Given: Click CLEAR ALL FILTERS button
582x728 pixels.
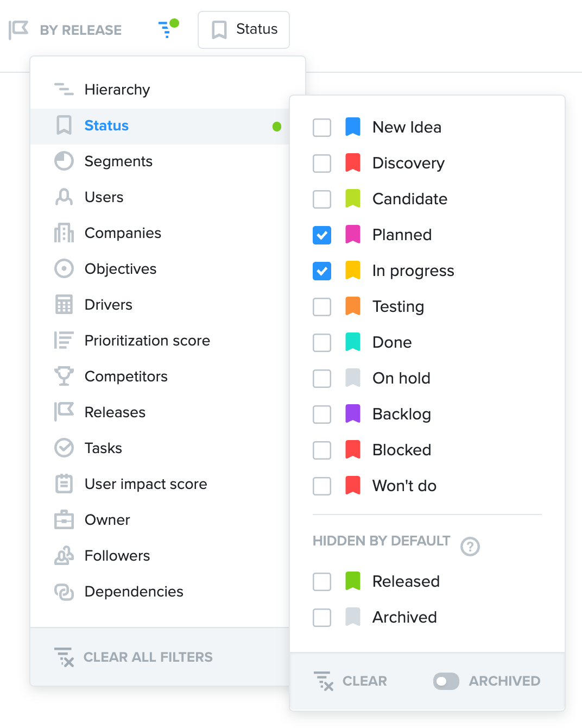Looking at the screenshot, I should (x=134, y=657).
